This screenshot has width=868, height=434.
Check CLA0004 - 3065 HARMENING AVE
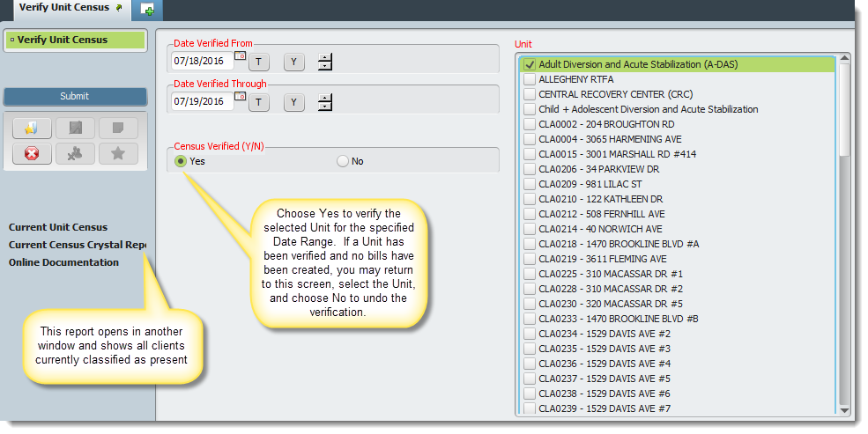pos(530,139)
